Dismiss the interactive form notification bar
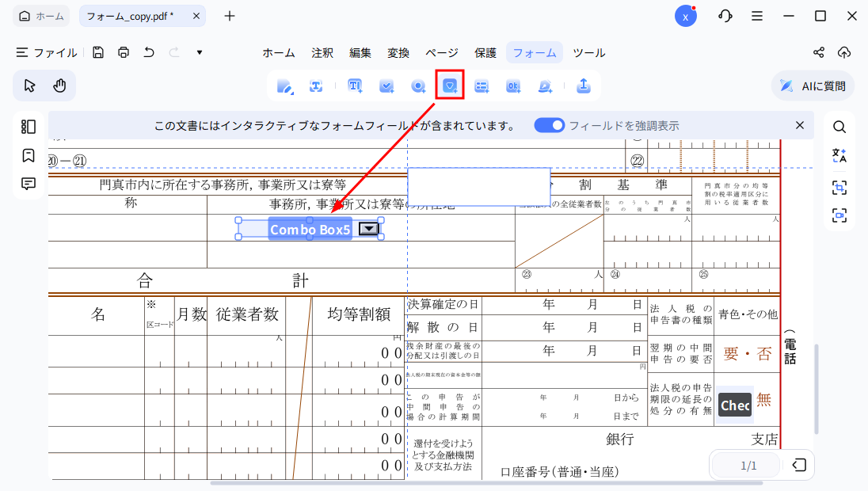Image resolution: width=868 pixels, height=491 pixels. click(x=800, y=124)
